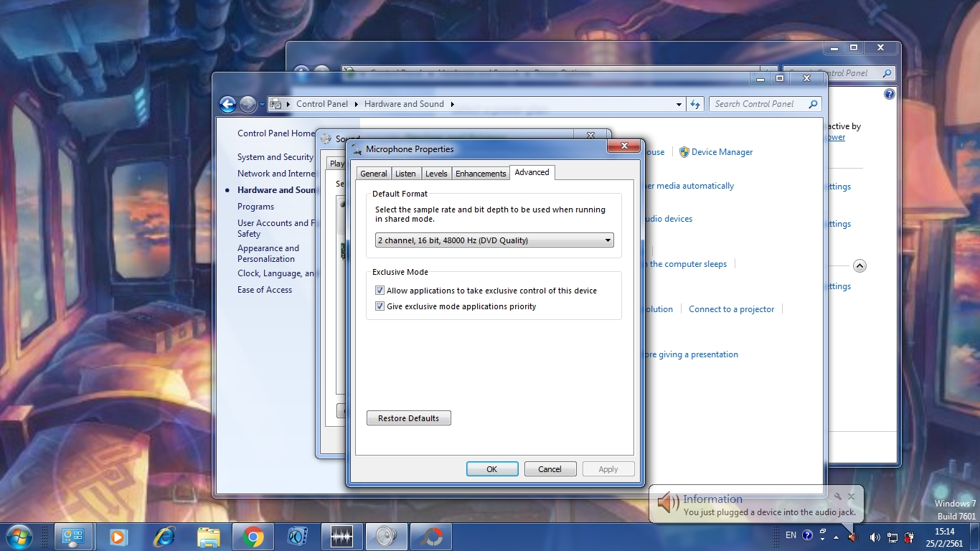Screen dimensions: 980x551
Task: Click the search magnifier in Hardware and Sound
Action: [813, 104]
